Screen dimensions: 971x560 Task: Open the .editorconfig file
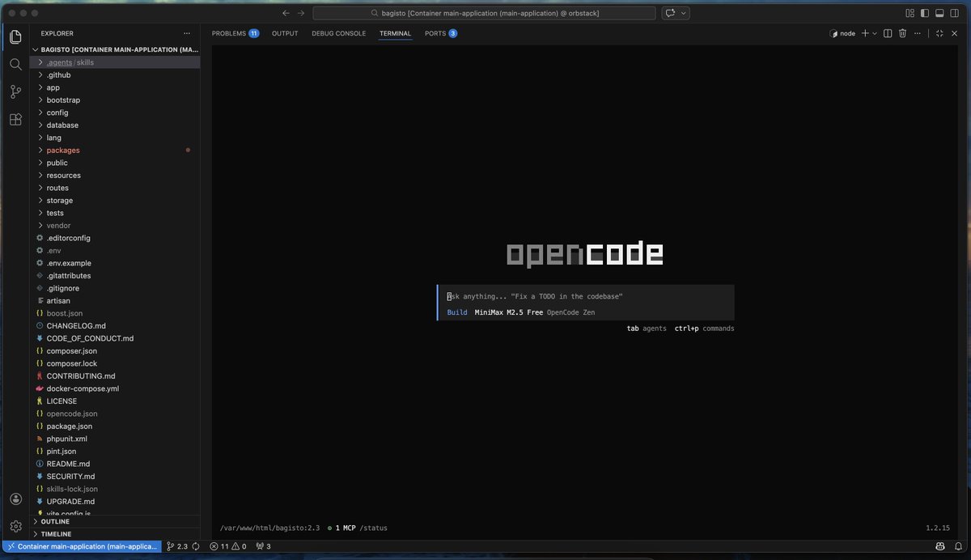(x=115, y=238)
